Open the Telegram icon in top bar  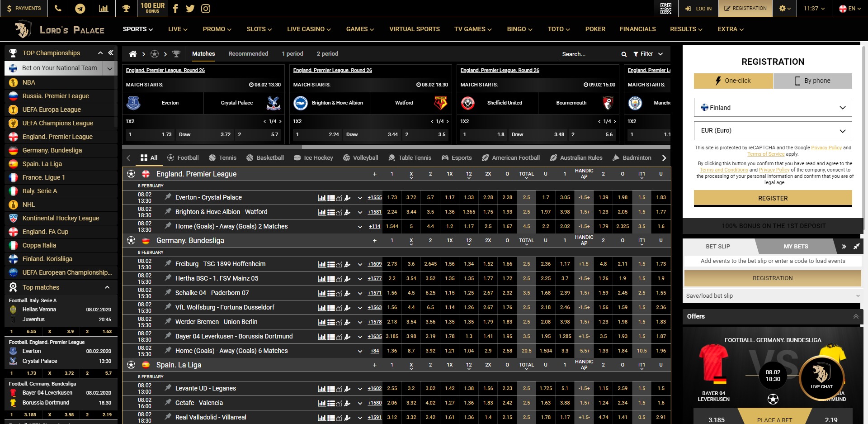pos(80,9)
